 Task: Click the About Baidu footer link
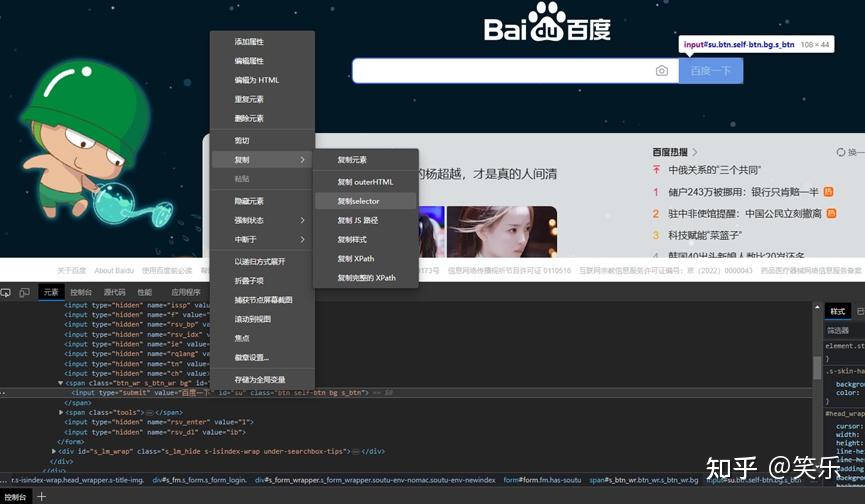(x=114, y=270)
